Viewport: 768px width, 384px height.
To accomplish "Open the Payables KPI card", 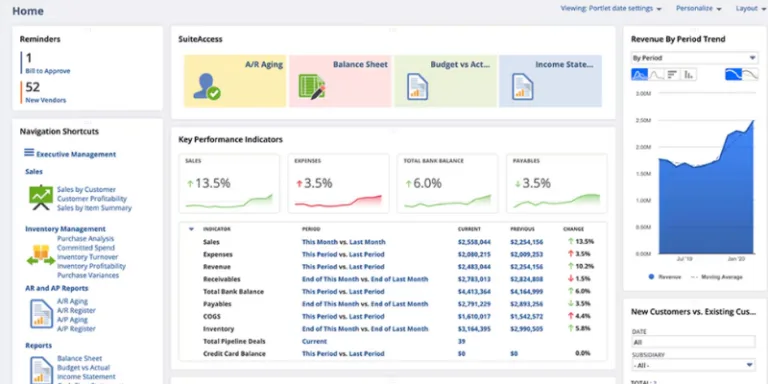I will (556, 184).
